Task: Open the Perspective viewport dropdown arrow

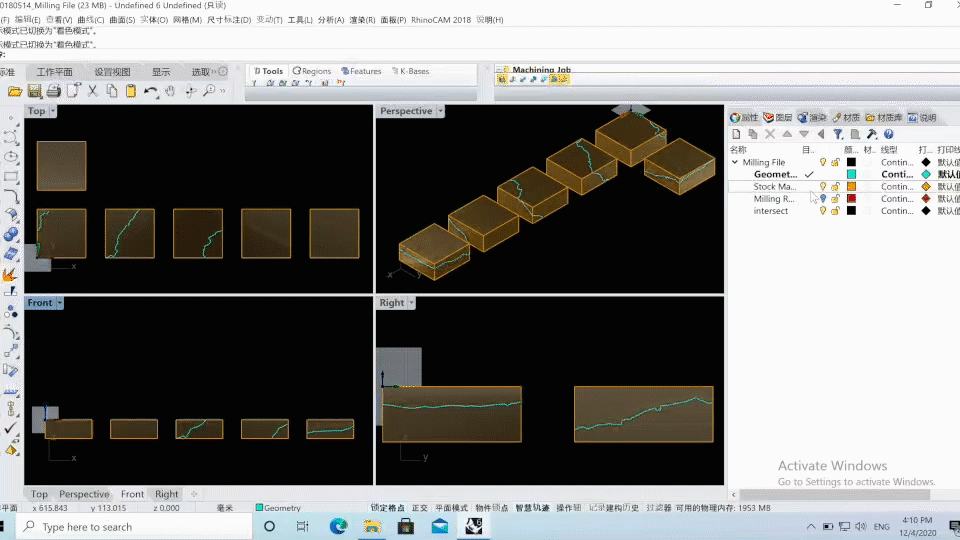Action: (440, 111)
